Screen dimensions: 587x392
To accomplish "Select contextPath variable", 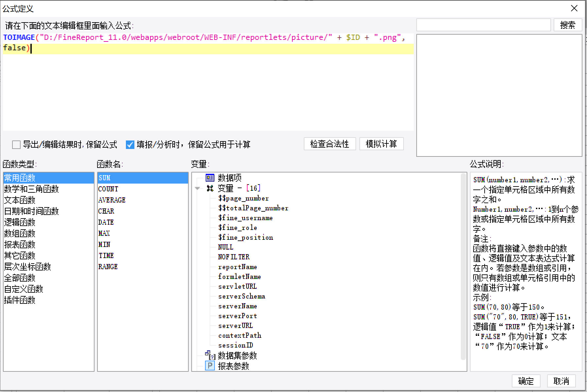I will (x=240, y=335).
